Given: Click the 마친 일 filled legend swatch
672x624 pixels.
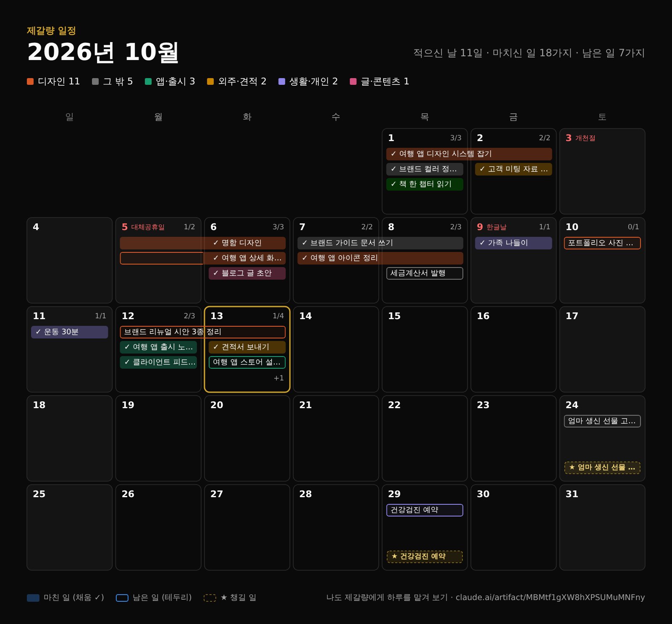Looking at the screenshot, I should pyautogui.click(x=33, y=598).
